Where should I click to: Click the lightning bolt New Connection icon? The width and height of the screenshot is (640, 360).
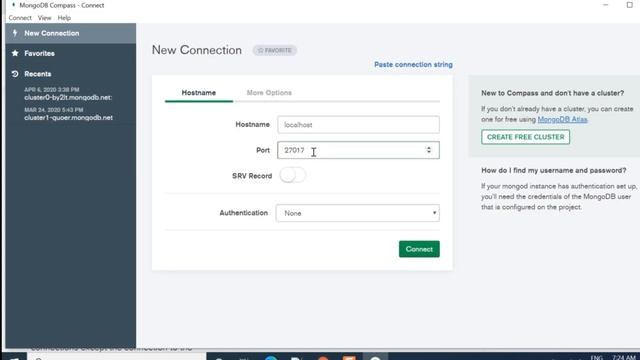point(15,33)
